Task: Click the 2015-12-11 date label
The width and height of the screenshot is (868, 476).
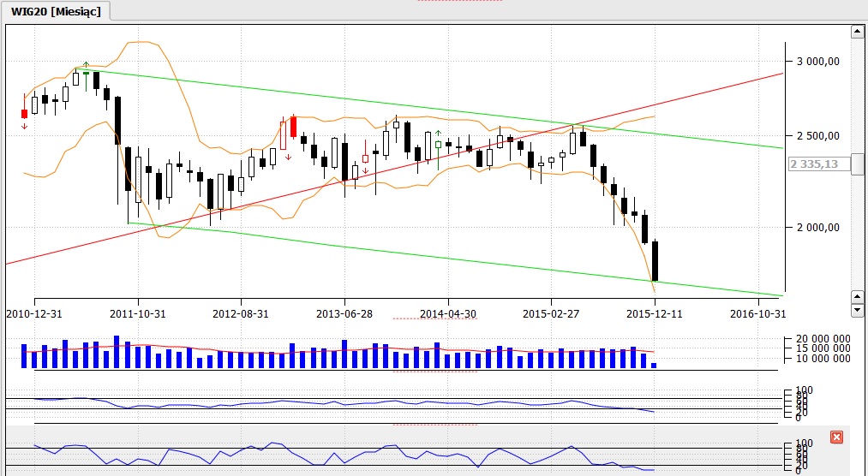Action: point(655,314)
